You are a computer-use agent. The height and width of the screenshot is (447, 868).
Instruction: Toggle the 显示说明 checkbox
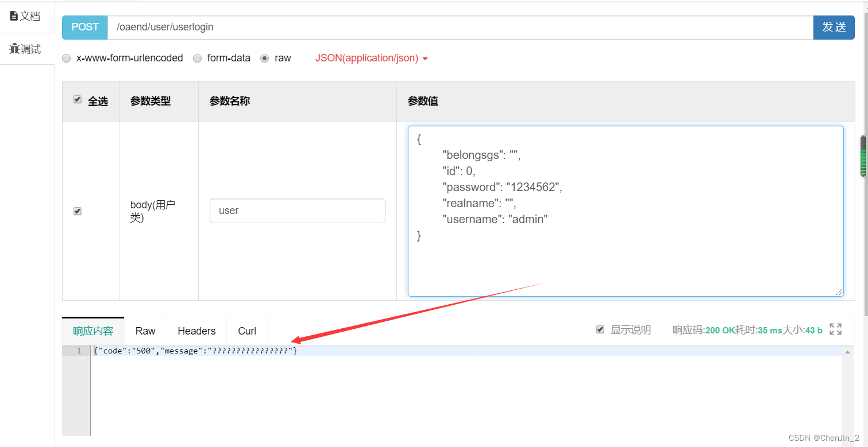tap(600, 329)
